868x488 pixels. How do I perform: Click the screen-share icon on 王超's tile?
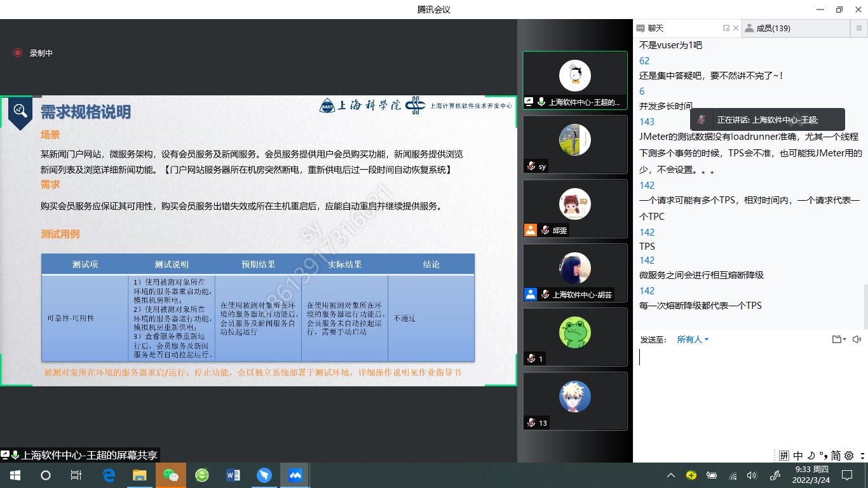[529, 102]
